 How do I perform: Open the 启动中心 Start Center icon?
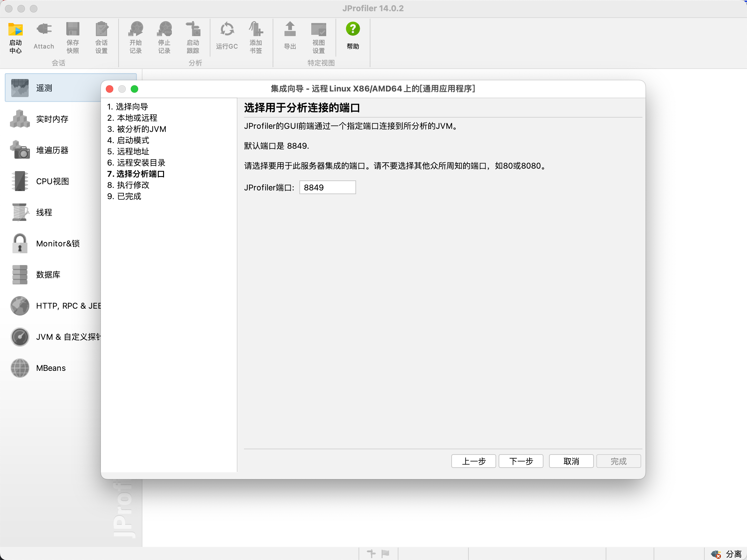point(16,30)
